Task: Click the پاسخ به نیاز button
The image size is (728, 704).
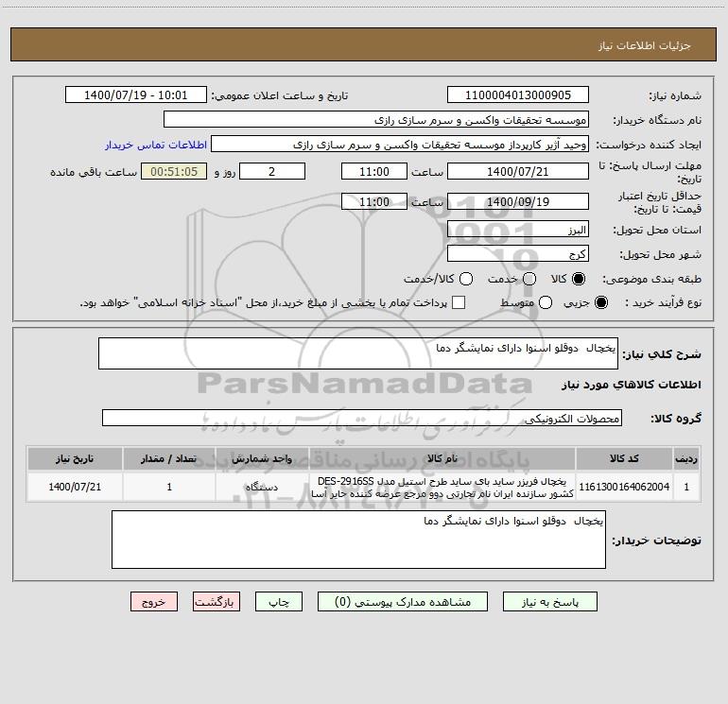Action: point(550,601)
